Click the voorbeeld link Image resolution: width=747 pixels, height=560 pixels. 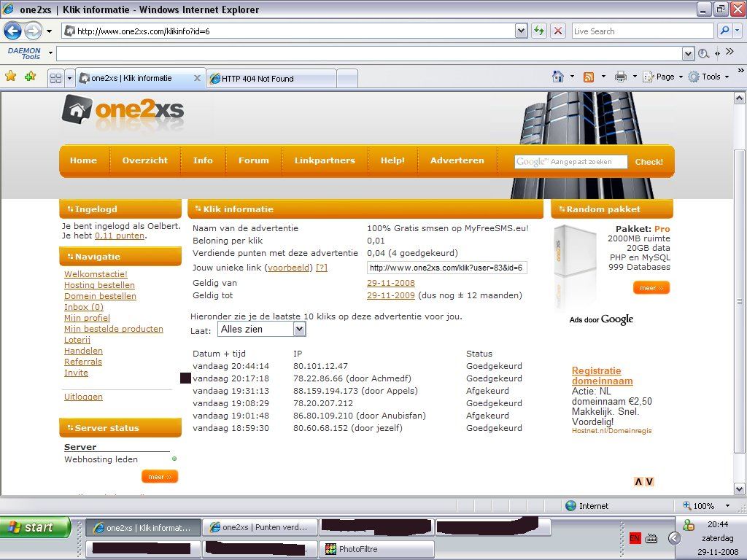tap(288, 268)
